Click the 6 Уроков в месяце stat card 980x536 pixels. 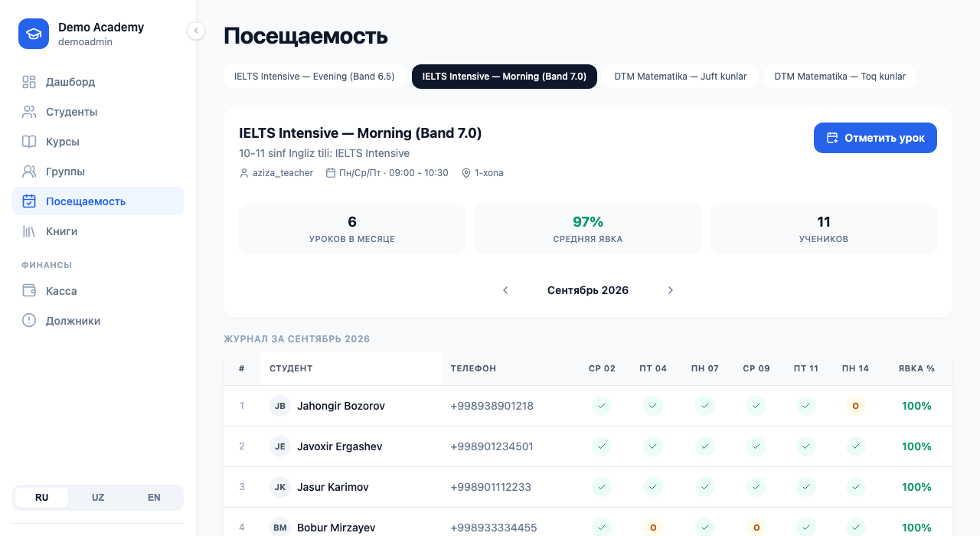pos(352,228)
